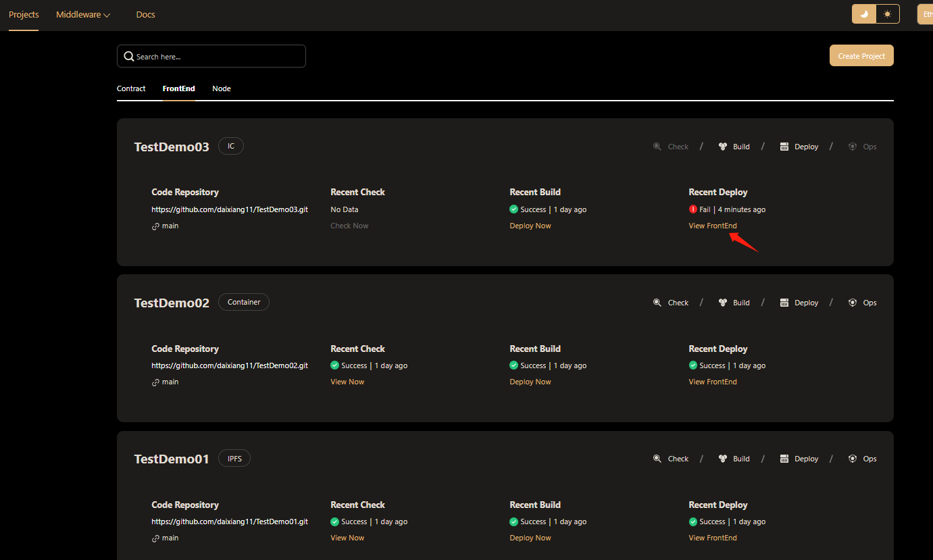
Task: Click Ops icon for TestDemo02
Action: [852, 303]
